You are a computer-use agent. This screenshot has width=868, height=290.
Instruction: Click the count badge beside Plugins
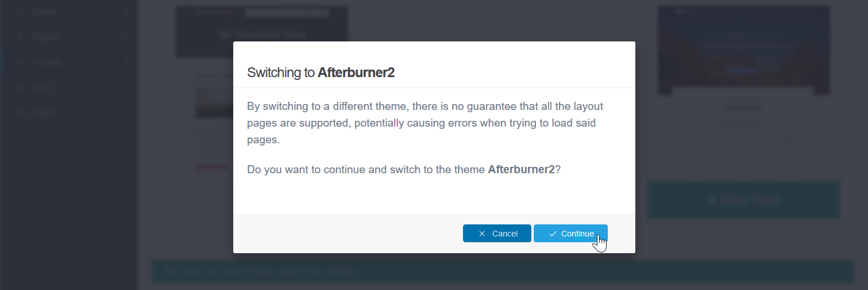click(125, 37)
